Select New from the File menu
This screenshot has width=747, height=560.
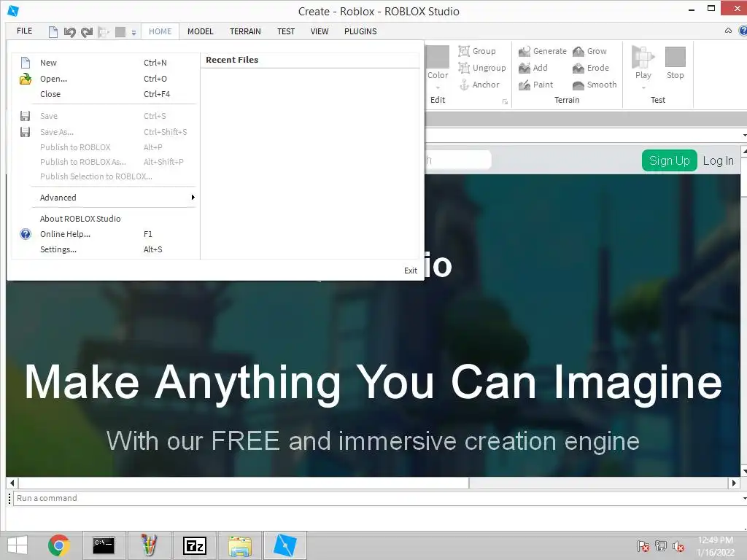[104, 63]
